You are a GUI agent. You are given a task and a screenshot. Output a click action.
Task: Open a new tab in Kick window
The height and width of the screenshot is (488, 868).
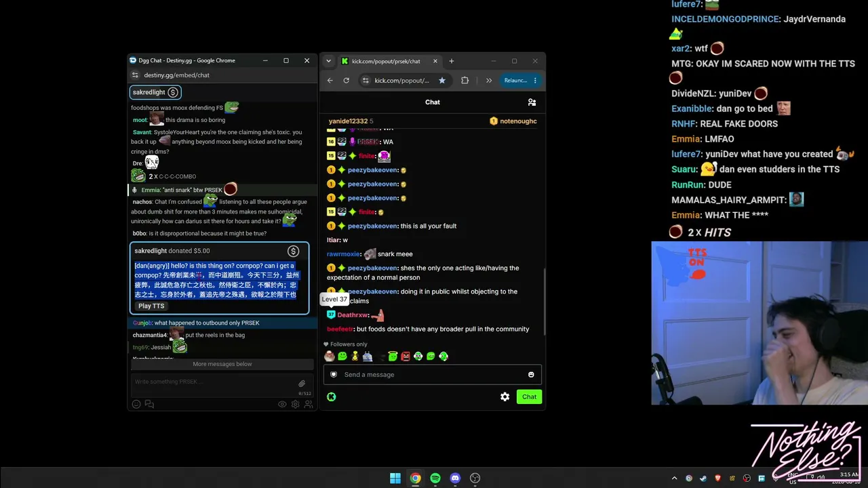click(452, 61)
